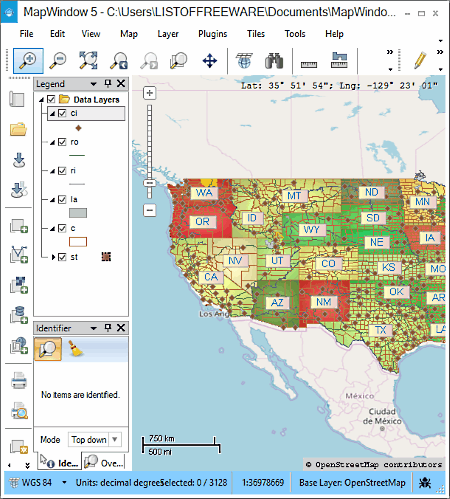Toggle the Data Layers group checkbox
Viewport: 450px width, 499px height.
coord(51,99)
